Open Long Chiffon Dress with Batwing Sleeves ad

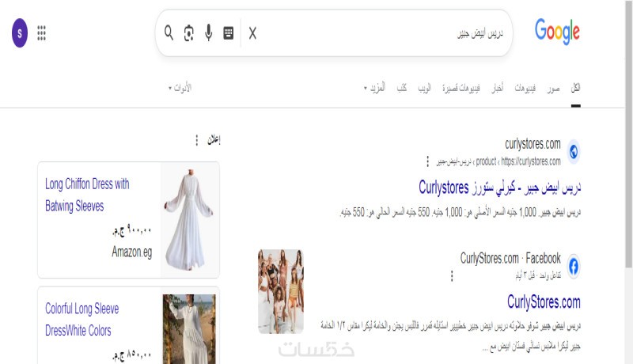click(87, 195)
